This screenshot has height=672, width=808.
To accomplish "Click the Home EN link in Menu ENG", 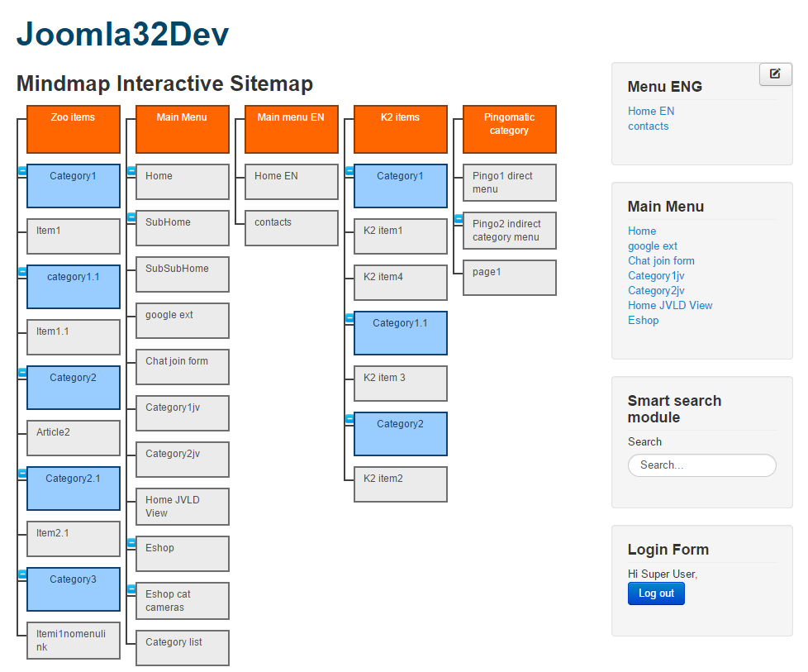I will (651, 111).
